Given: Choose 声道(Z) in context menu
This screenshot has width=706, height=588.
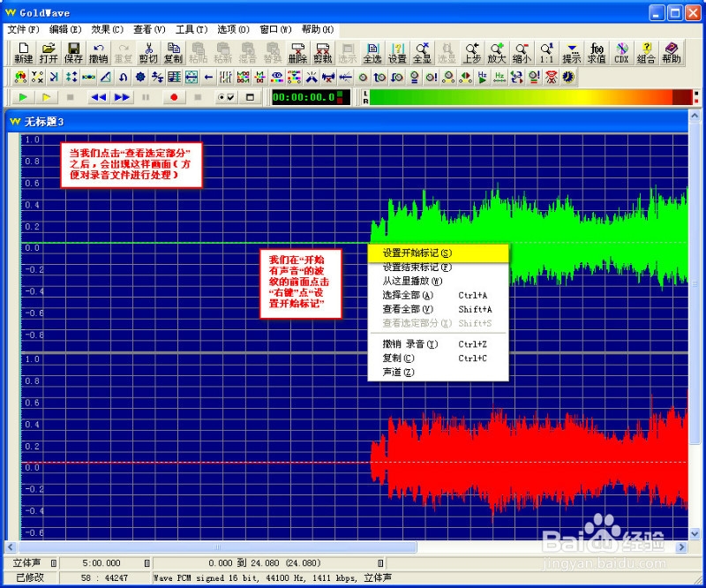Looking at the screenshot, I should pos(438,373).
